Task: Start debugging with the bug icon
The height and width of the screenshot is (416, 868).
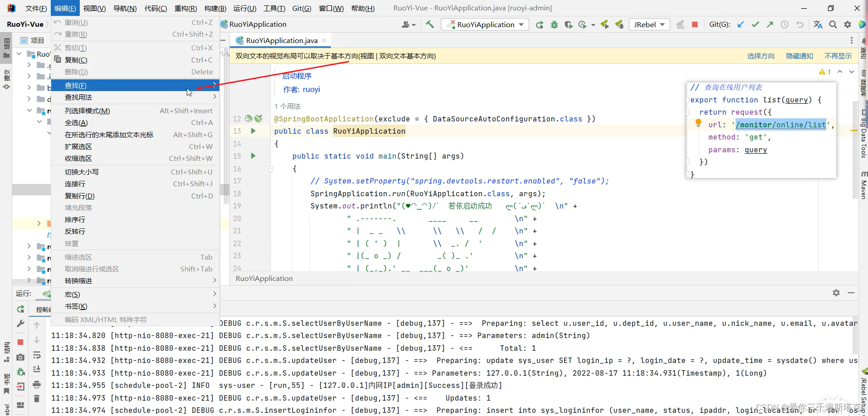Action: coord(554,24)
